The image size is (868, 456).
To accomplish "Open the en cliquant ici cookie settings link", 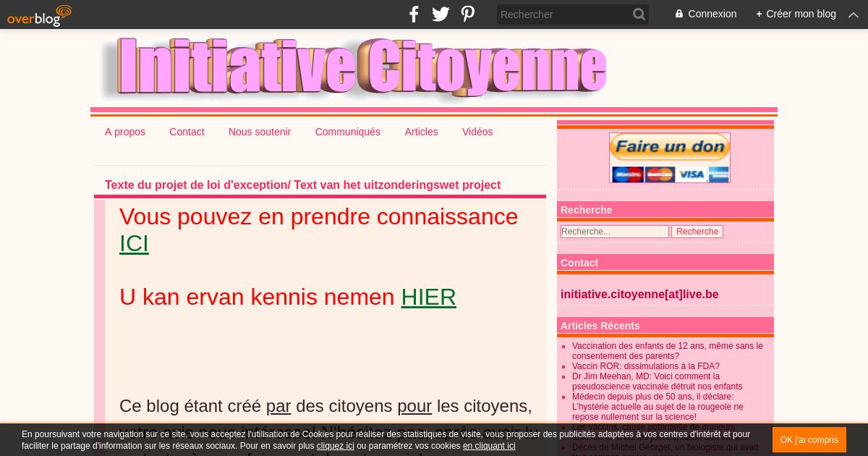I will [x=489, y=446].
